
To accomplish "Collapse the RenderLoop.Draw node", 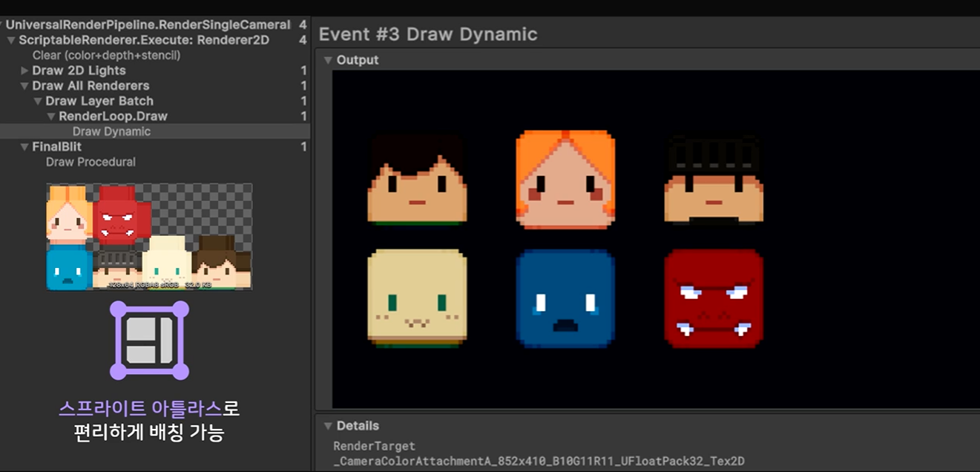I will (x=51, y=117).
